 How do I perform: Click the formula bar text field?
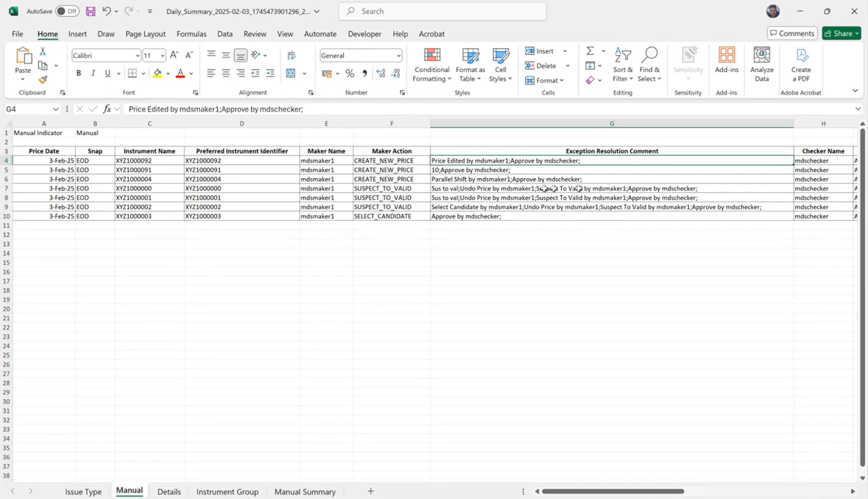tap(489, 109)
